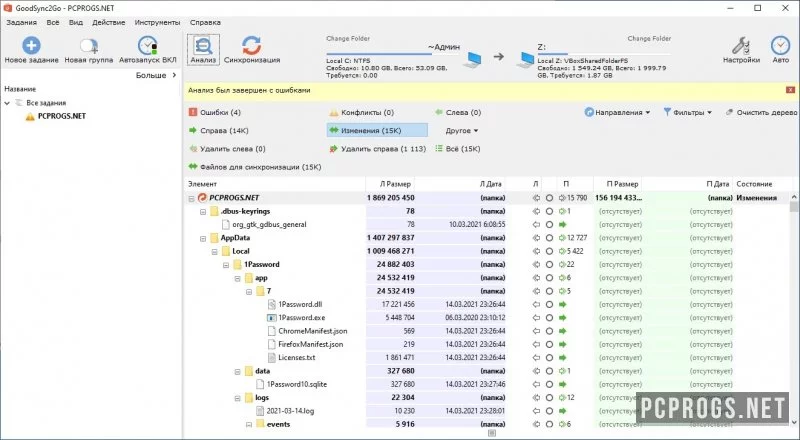800x440 pixels.
Task: Click the Licenses.txt file icon
Action: tap(271, 358)
